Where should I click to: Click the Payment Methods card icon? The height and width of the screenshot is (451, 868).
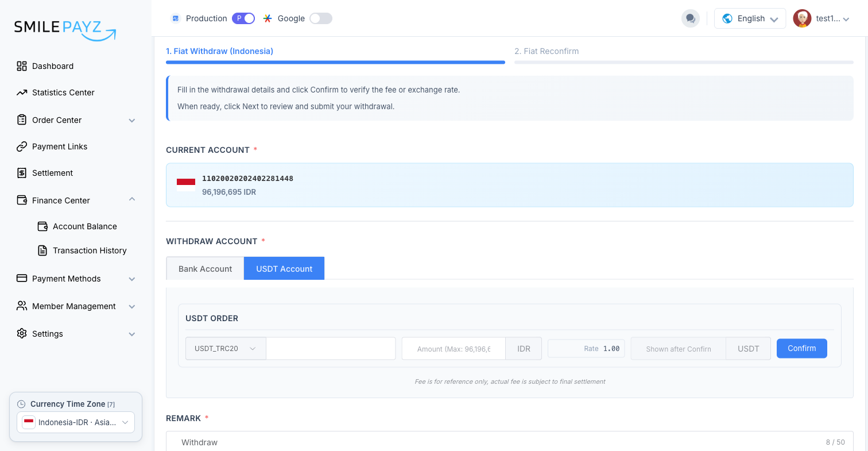(22, 279)
